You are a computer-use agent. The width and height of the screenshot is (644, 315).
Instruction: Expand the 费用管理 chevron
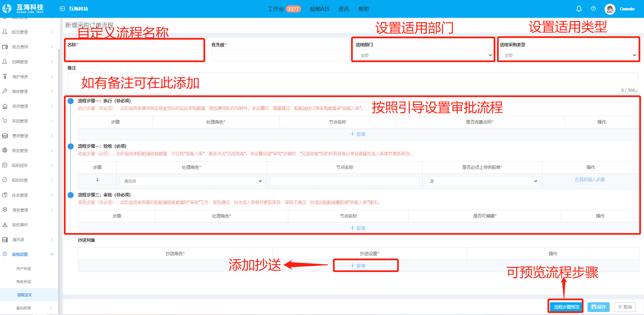tap(52, 136)
